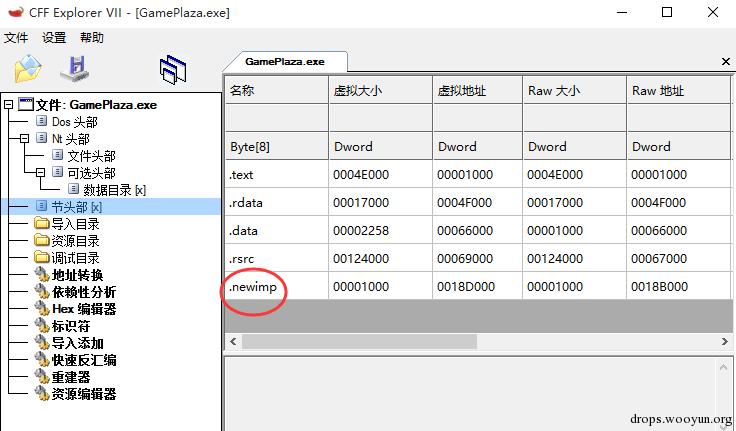Image resolution: width=736 pixels, height=431 pixels.
Task: Click the 资源目录 folder icon
Action: [42, 240]
